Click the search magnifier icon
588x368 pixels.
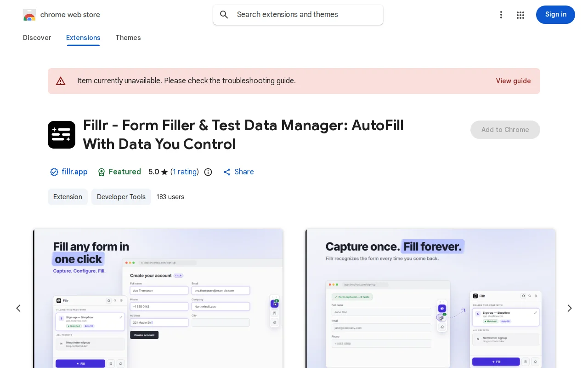224,15
